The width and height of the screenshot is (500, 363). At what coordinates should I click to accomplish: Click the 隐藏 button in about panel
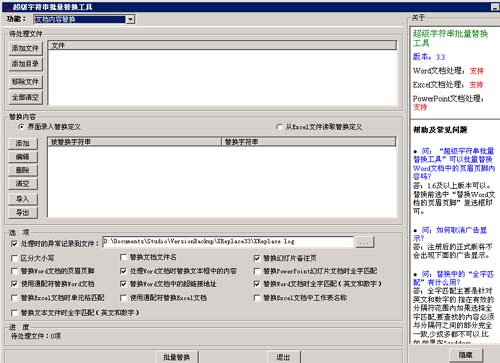465,355
